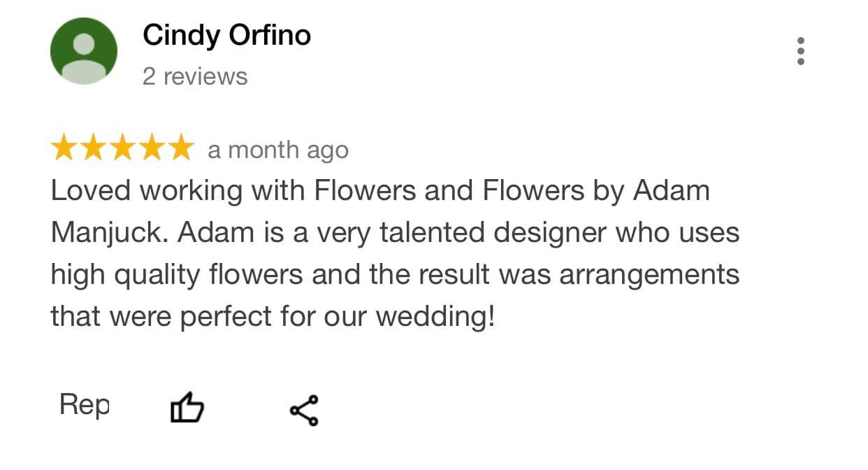Viewport: 868px width, 470px height.
Task: Select the third yellow rating star
Action: (122, 148)
